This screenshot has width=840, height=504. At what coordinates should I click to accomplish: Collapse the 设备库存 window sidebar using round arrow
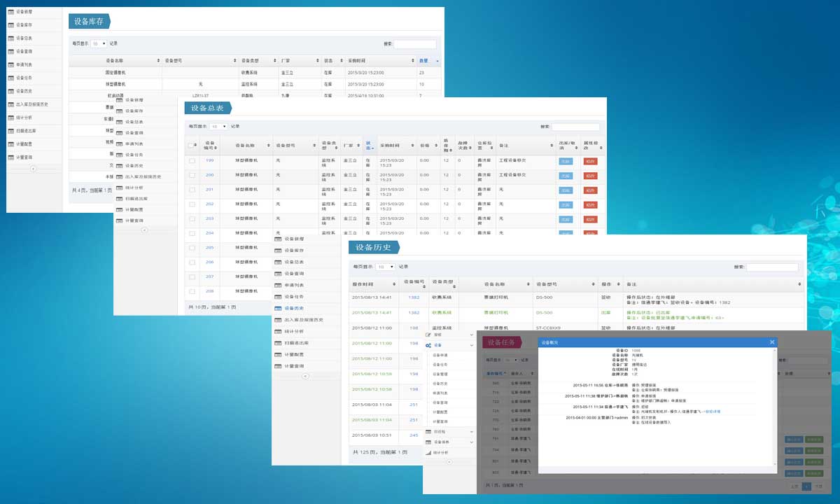(33, 169)
